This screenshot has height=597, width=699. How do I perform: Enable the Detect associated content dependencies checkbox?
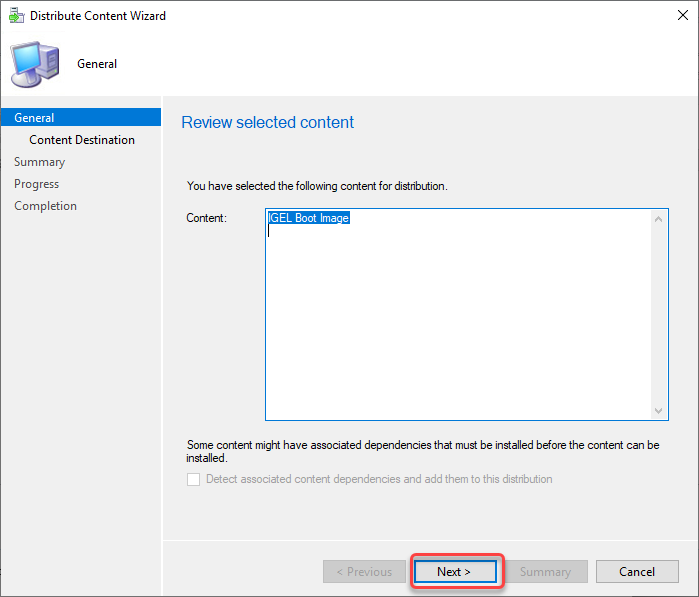(x=194, y=479)
